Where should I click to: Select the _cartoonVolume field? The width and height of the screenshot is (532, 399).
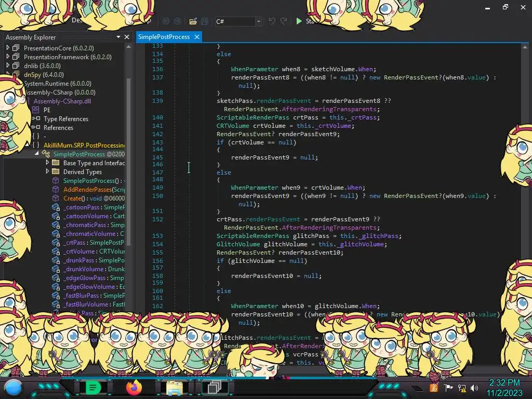(94, 216)
